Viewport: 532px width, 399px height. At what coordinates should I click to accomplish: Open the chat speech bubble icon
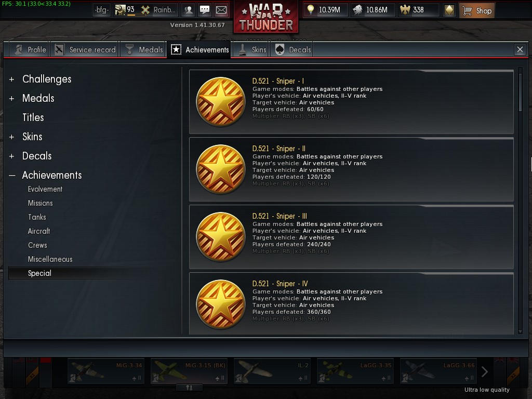coord(205,10)
